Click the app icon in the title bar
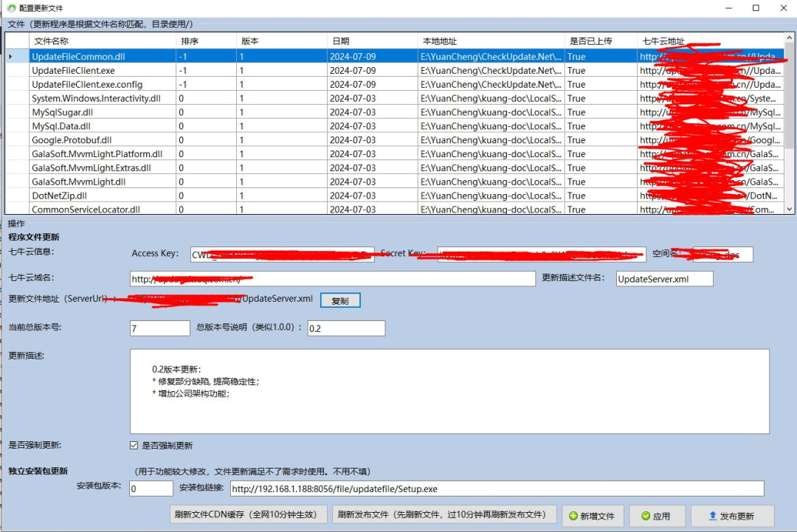797x532 pixels. pyautogui.click(x=11, y=8)
